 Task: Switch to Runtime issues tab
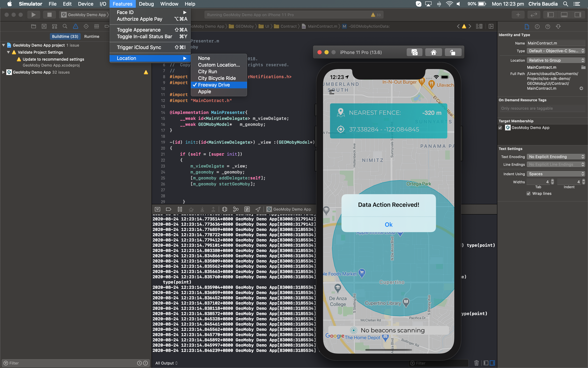92,36
